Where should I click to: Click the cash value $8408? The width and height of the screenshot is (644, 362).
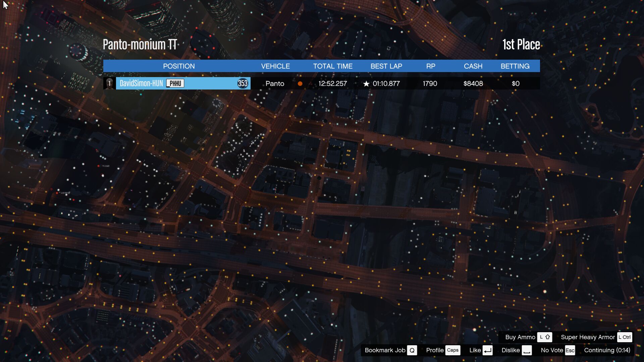(x=473, y=84)
